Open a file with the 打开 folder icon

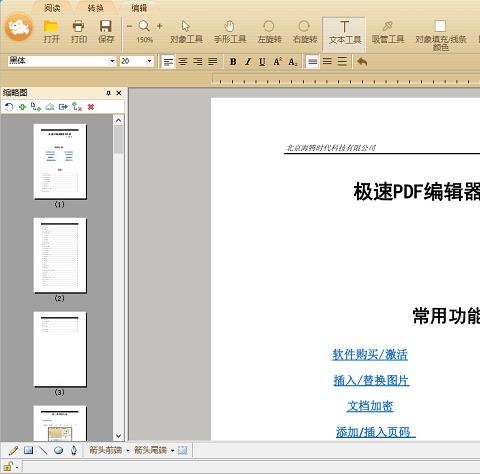pyautogui.click(x=51, y=31)
